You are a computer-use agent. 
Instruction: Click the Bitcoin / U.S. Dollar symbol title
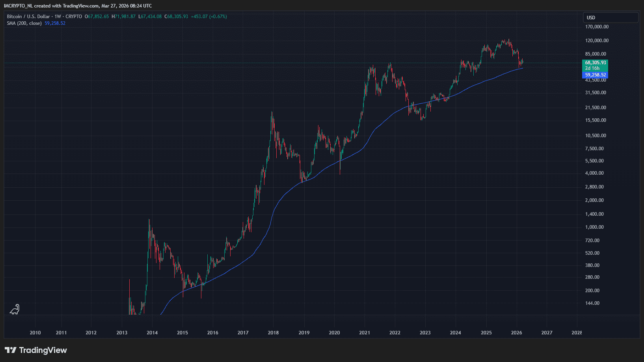28,17
